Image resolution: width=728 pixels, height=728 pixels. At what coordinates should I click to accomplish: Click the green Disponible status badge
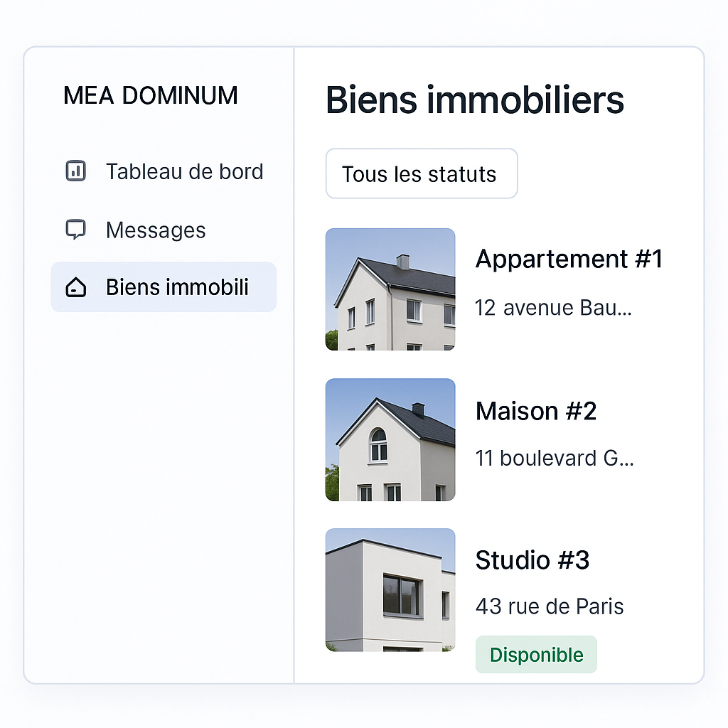click(x=536, y=655)
